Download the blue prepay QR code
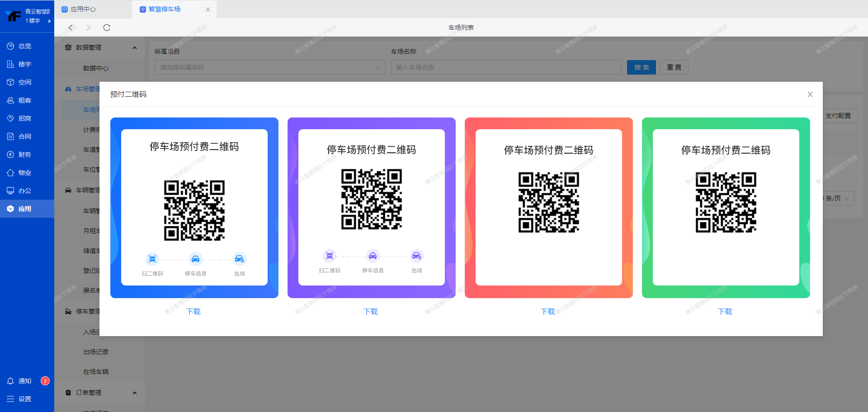 (x=193, y=312)
